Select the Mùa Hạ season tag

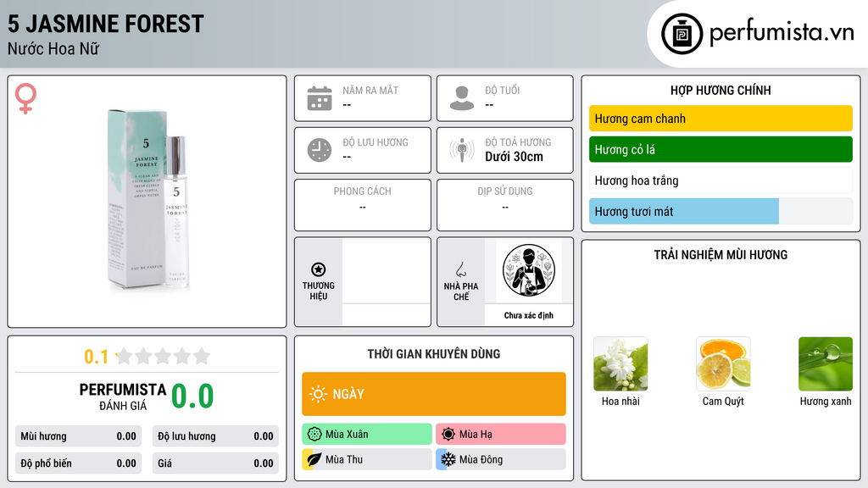pos(501,435)
